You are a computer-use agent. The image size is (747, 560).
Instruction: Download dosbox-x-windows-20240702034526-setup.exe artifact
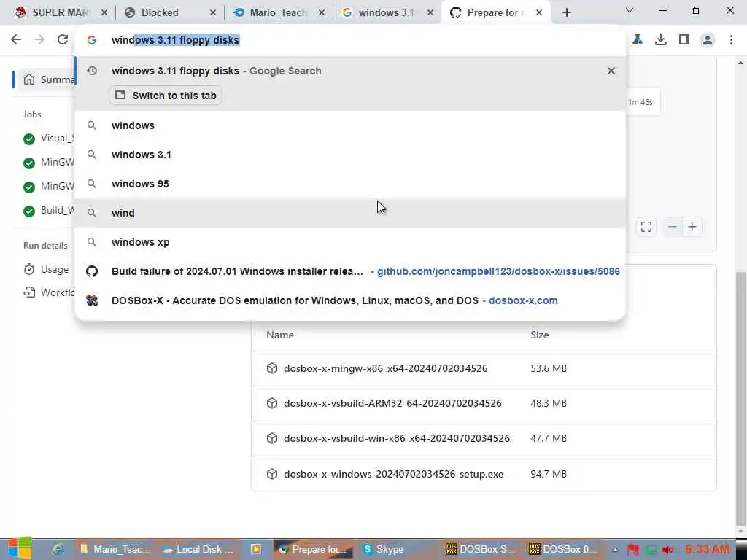pos(393,474)
